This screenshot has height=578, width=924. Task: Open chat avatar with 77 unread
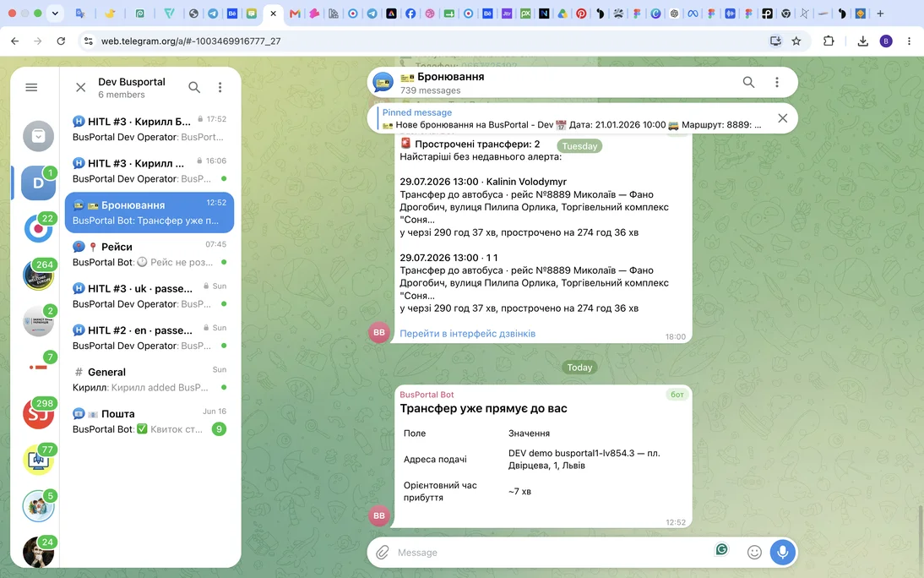pyautogui.click(x=38, y=460)
